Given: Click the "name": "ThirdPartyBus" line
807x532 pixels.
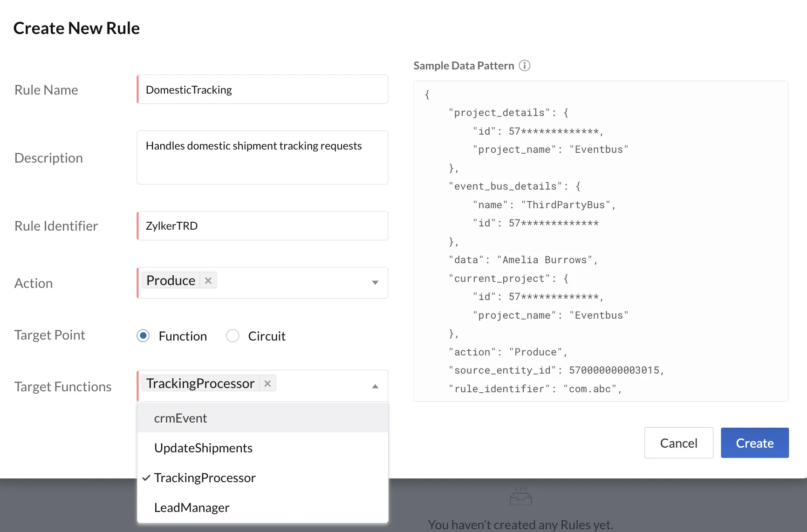Looking at the screenshot, I should [x=544, y=205].
